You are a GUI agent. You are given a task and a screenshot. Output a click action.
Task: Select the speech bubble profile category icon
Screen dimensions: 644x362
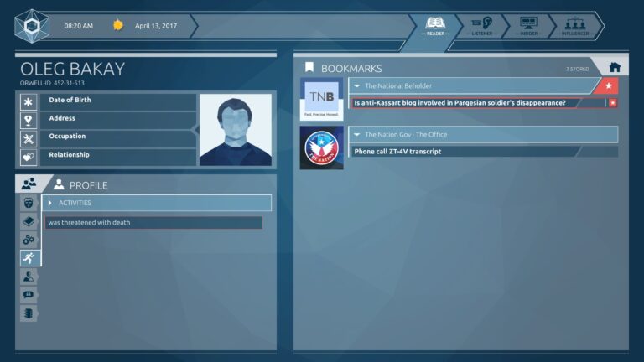tap(29, 295)
